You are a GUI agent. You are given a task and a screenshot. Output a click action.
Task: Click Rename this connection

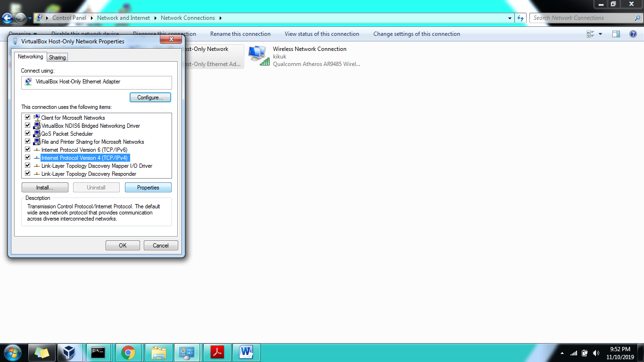click(x=240, y=34)
